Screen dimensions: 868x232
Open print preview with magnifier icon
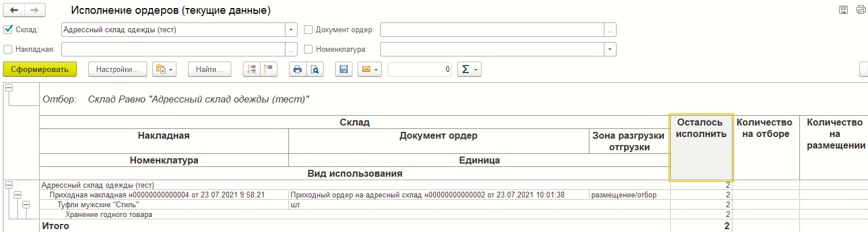coord(315,70)
